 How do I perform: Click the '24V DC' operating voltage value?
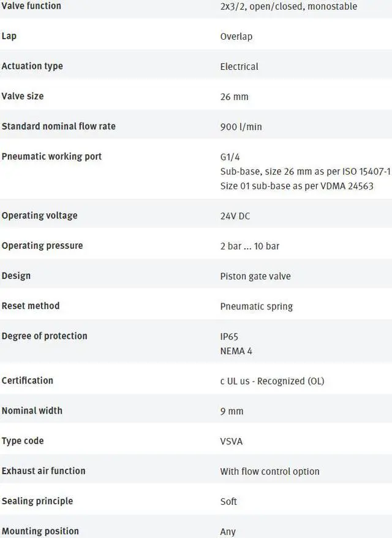click(235, 216)
